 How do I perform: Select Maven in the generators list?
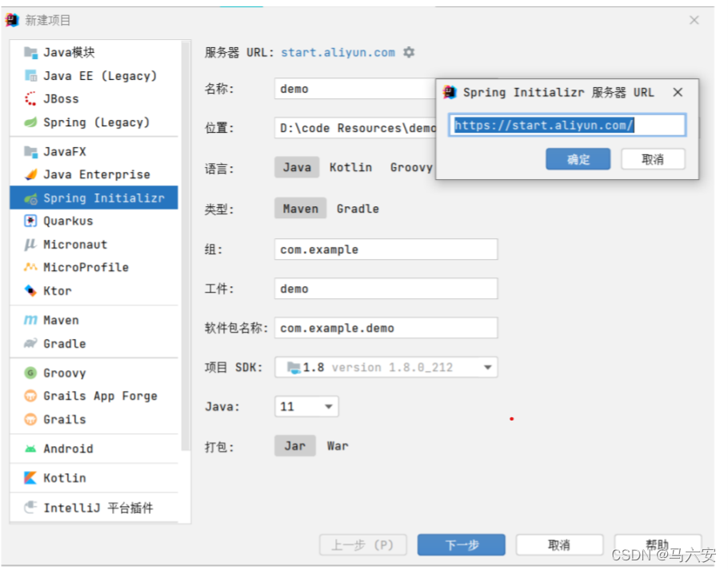[x=94, y=320]
